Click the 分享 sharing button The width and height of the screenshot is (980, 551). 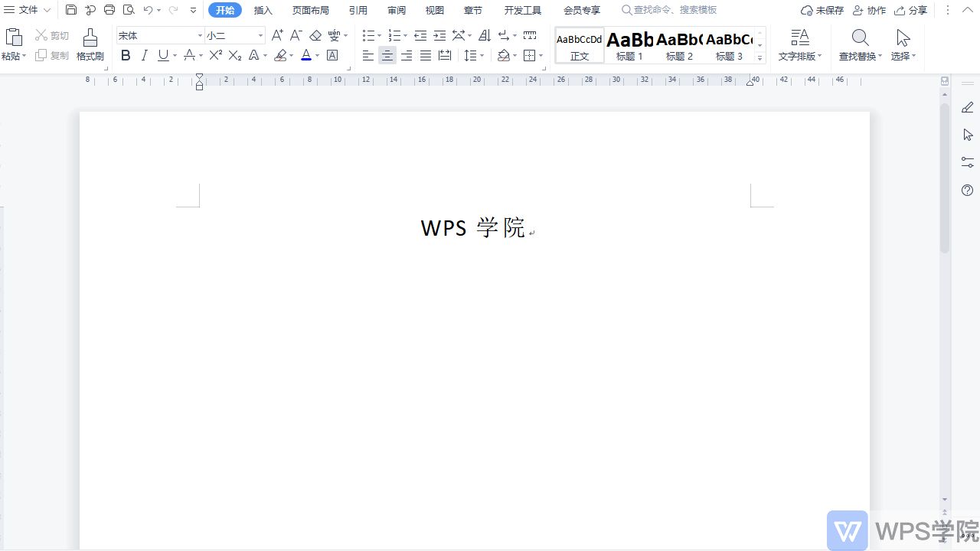pyautogui.click(x=910, y=10)
